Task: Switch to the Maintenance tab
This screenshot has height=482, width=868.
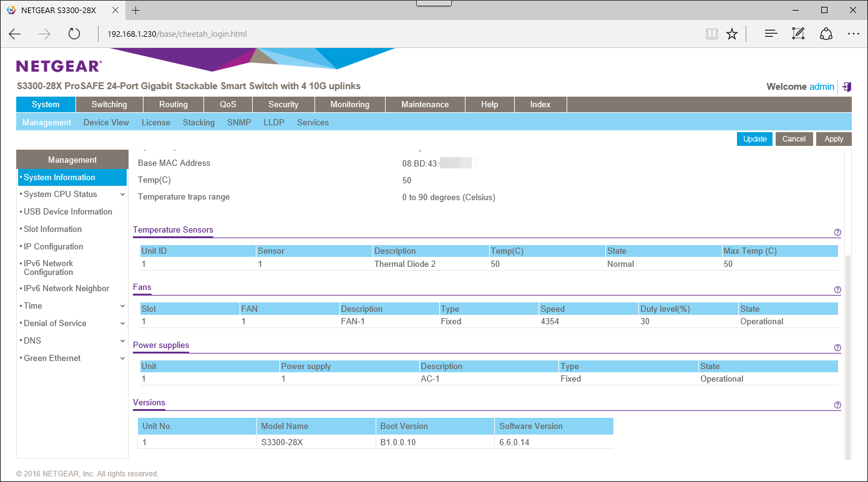Action: [x=425, y=105]
